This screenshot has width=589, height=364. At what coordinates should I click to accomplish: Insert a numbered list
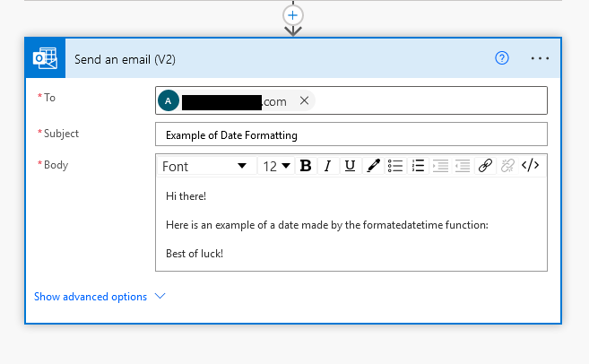[418, 166]
